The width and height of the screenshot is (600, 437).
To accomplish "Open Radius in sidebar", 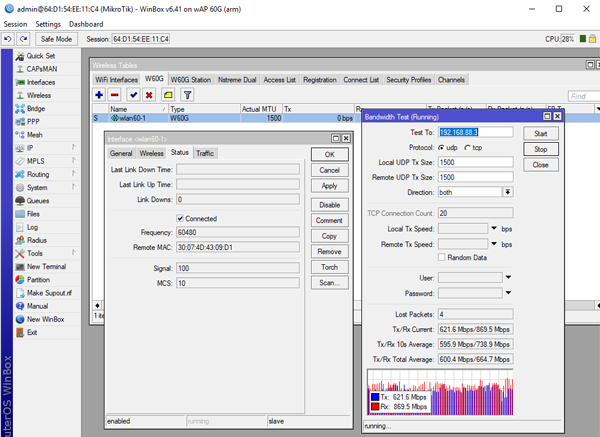I will coord(37,240).
